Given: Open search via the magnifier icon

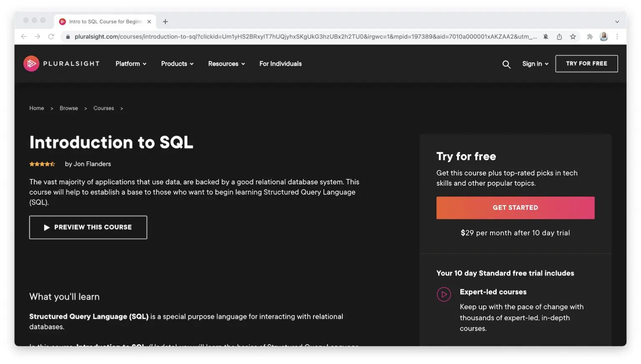Looking at the screenshot, I should [x=506, y=64].
